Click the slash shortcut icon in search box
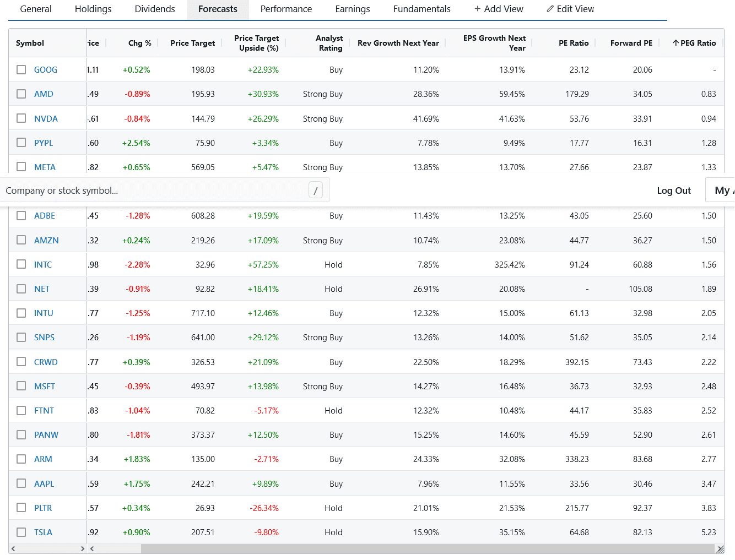Screen dimensions: 735x560 click(316, 191)
